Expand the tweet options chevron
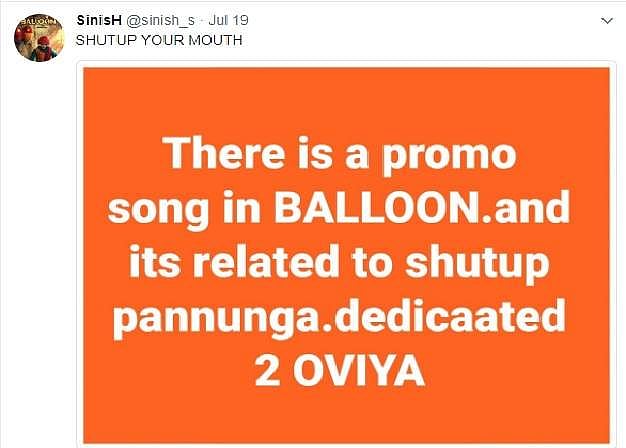 (x=606, y=21)
